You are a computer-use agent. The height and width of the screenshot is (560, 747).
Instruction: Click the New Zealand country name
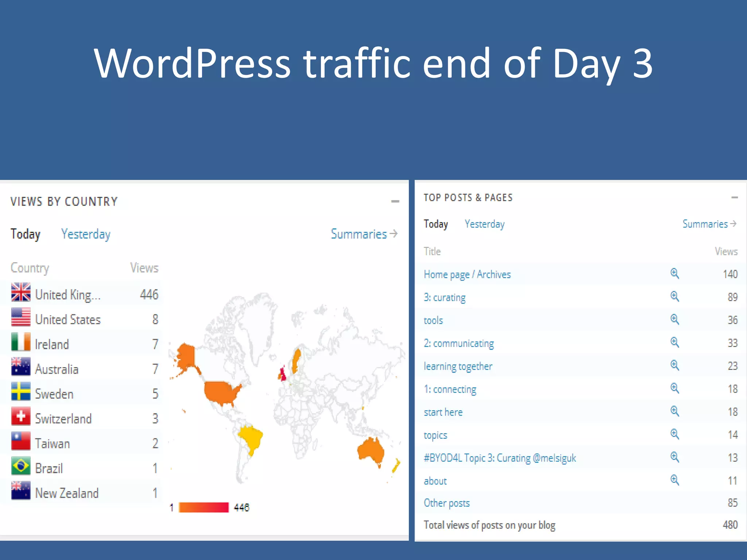pos(67,493)
